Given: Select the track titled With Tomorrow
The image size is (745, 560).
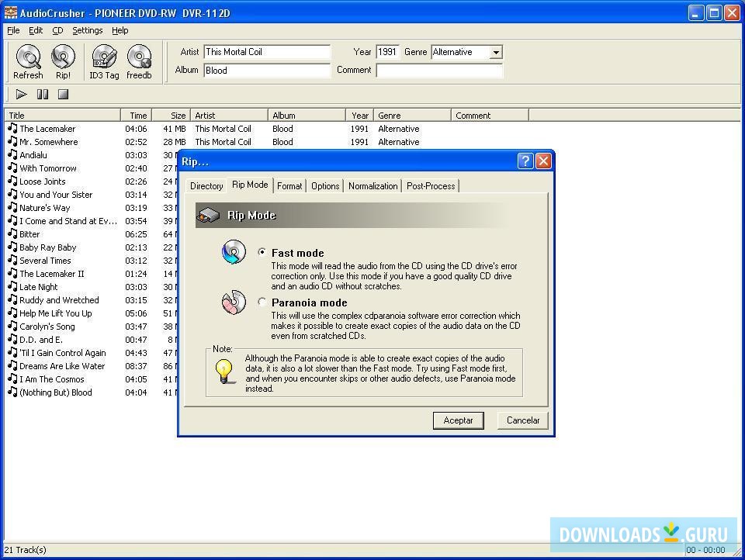Looking at the screenshot, I should [48, 168].
